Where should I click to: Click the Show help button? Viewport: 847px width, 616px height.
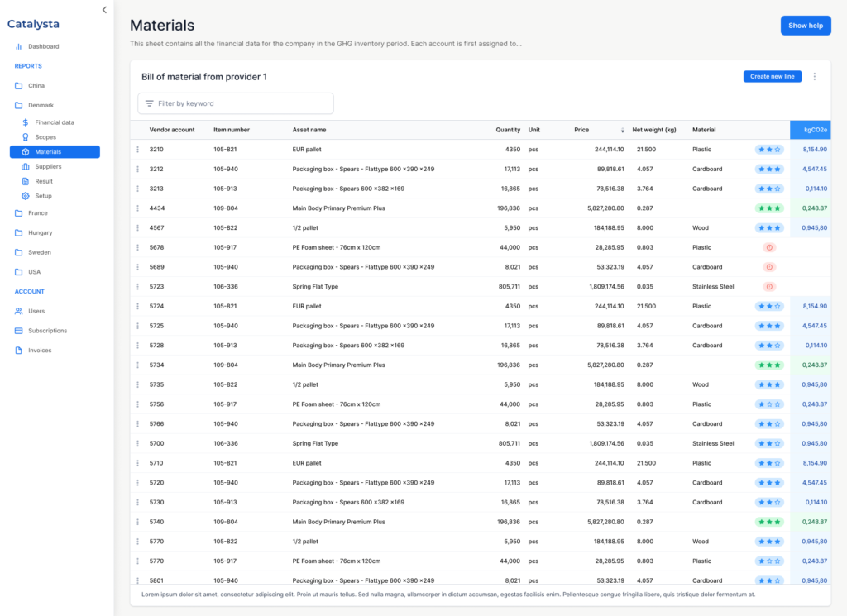pyautogui.click(x=805, y=26)
